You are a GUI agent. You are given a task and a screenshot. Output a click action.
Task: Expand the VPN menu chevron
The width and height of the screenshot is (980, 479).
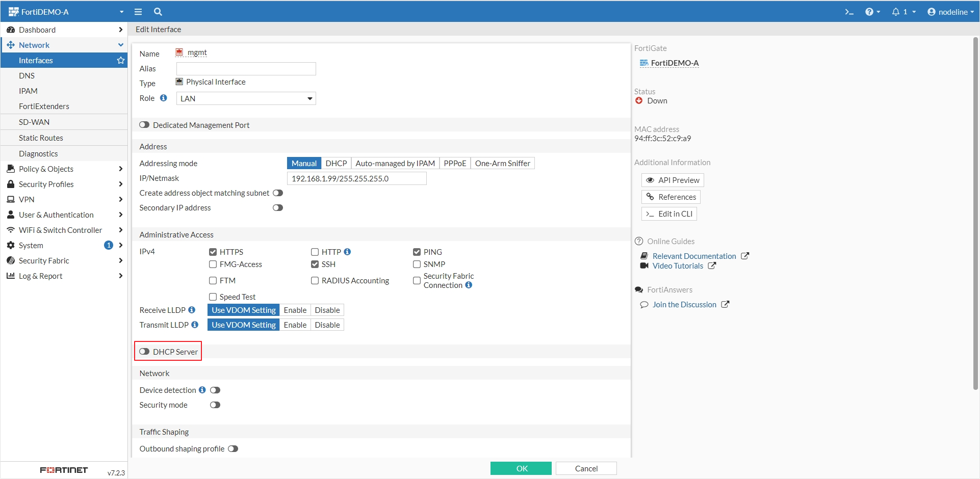(121, 199)
